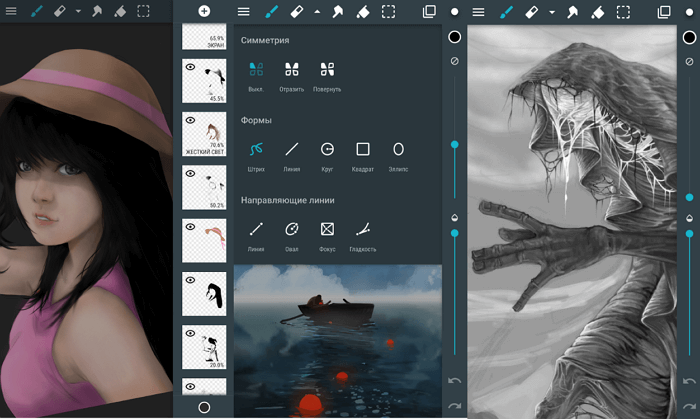Toggle visibility of the pink hat layer
The width and height of the screenshot is (700, 419).
190,227
